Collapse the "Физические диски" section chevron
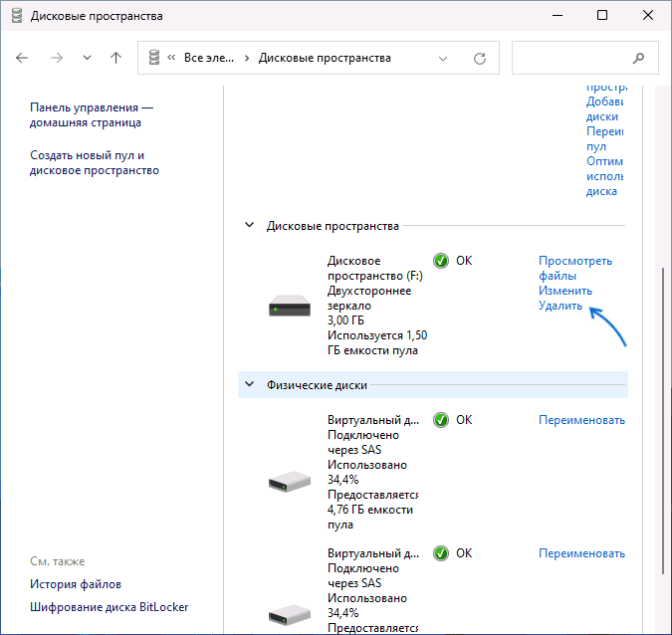Image resolution: width=672 pixels, height=635 pixels. (x=249, y=384)
